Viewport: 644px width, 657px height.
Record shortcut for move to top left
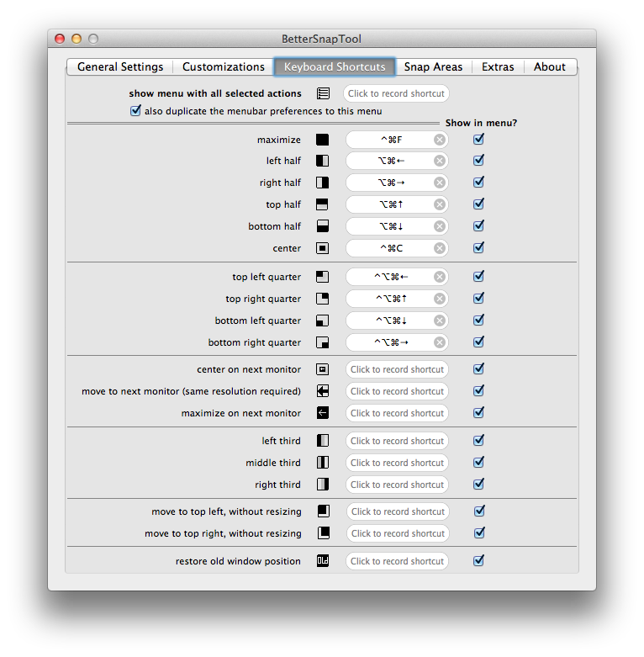[398, 511]
